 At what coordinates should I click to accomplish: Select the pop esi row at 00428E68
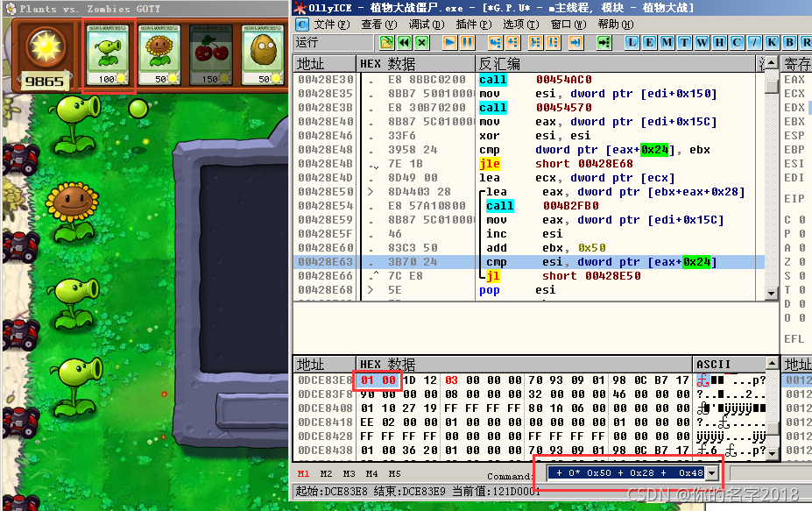coord(529,290)
